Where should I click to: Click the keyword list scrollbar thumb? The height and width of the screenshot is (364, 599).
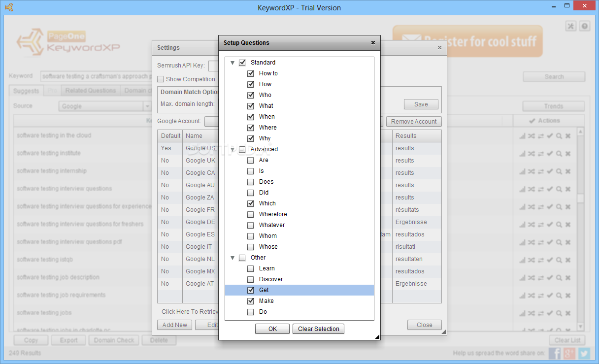tap(580, 198)
